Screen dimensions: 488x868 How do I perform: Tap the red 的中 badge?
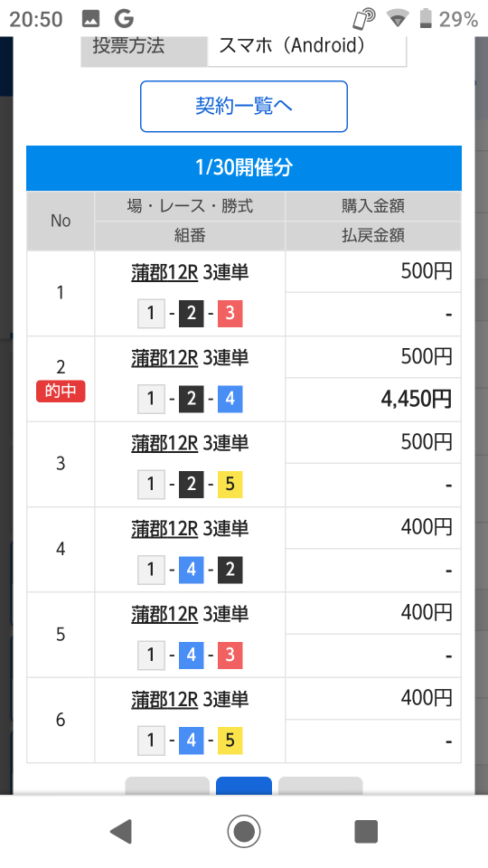click(x=61, y=391)
